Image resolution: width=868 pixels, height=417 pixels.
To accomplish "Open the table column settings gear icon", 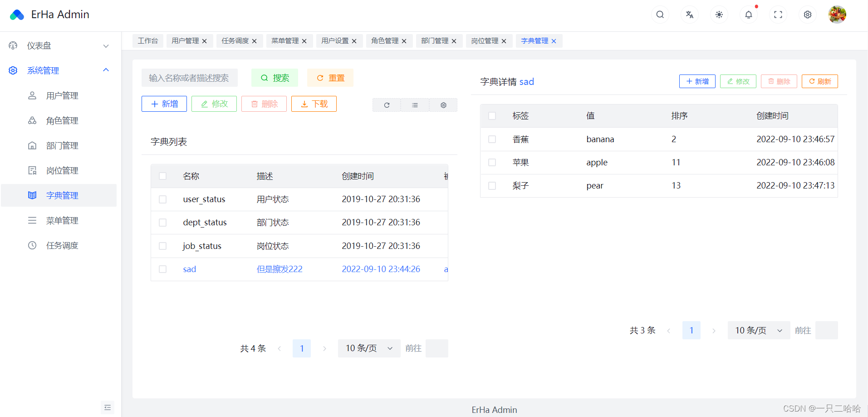I will [x=443, y=104].
